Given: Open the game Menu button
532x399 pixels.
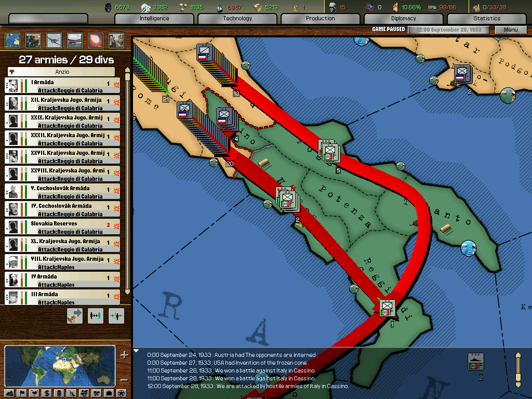Looking at the screenshot, I should tap(511, 30).
